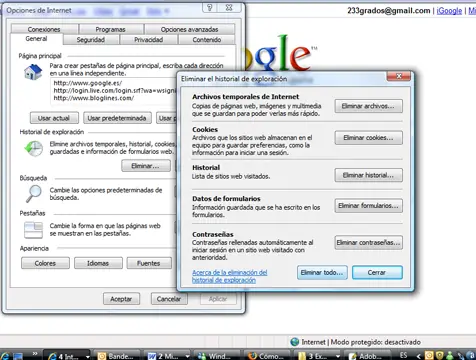This screenshot has height=360, width=476.
Task: Open the Colores settings button
Action: coord(45,263)
